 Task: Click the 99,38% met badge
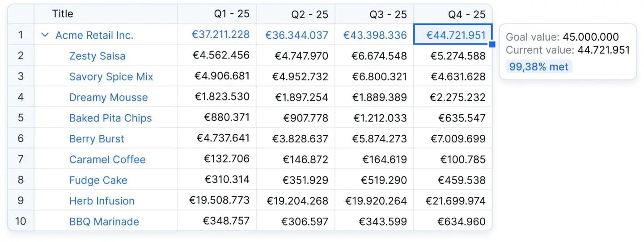coord(539,67)
